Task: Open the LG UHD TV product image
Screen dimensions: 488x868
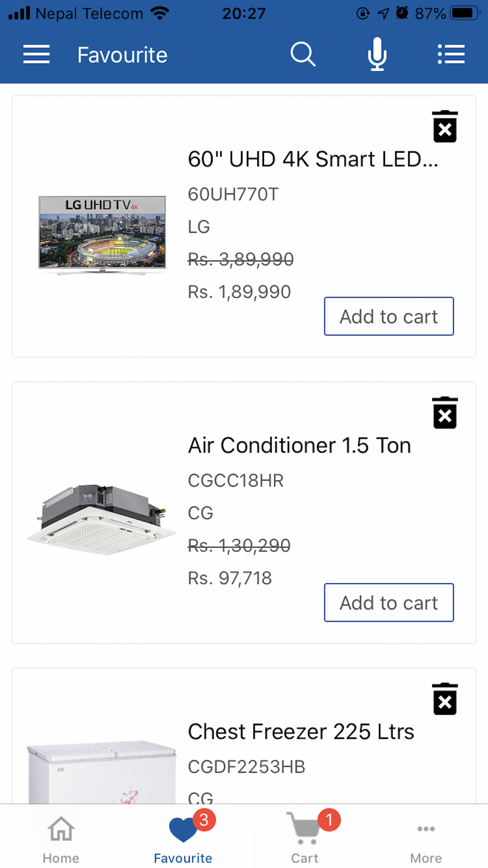Action: pos(102,235)
